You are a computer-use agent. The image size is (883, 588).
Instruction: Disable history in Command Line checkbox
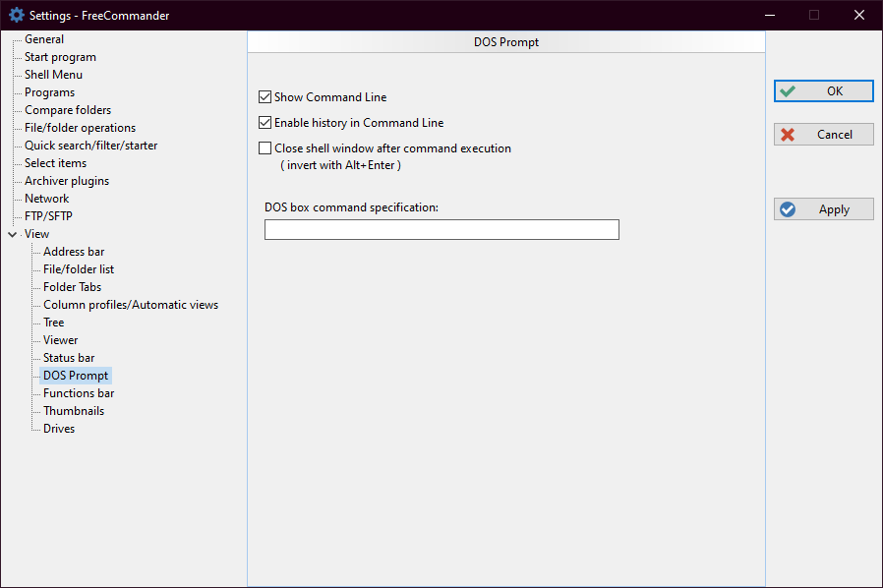coord(265,123)
